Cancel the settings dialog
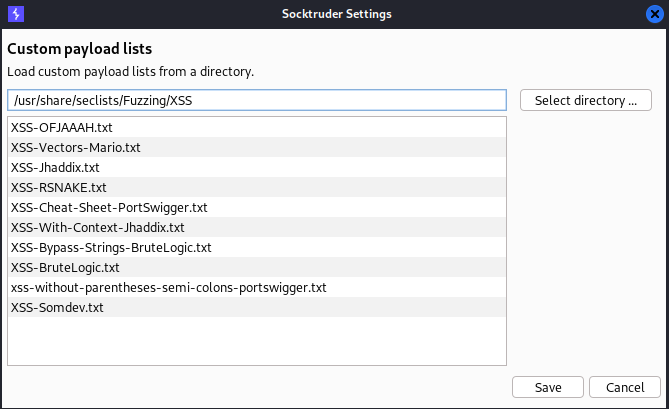The image size is (669, 409). (625, 387)
